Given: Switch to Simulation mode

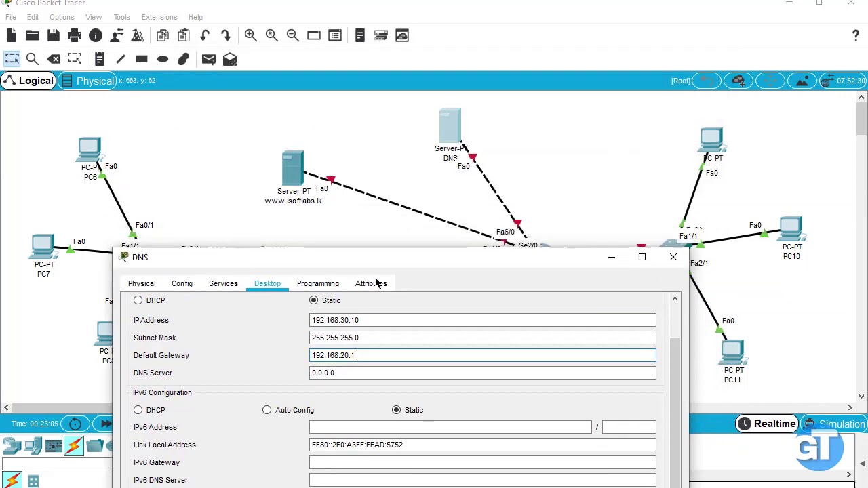Looking at the screenshot, I should tap(834, 424).
